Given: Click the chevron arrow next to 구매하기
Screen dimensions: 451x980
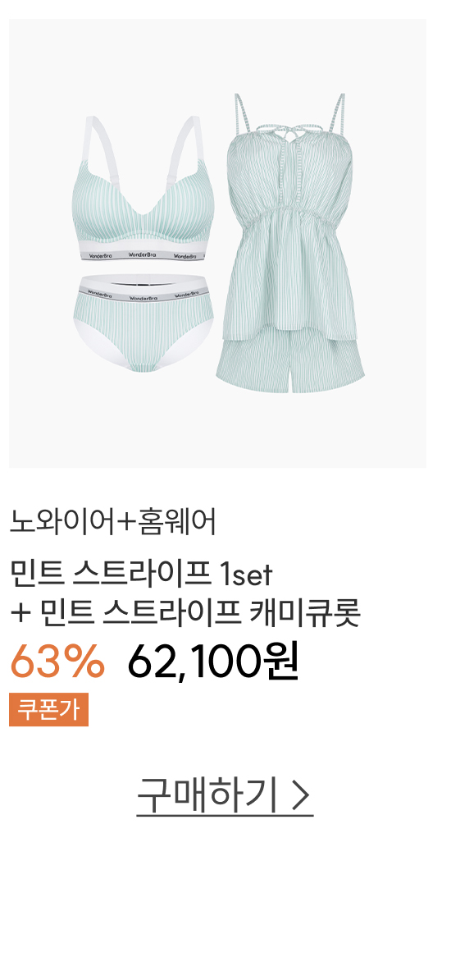Looking at the screenshot, I should (x=302, y=795).
